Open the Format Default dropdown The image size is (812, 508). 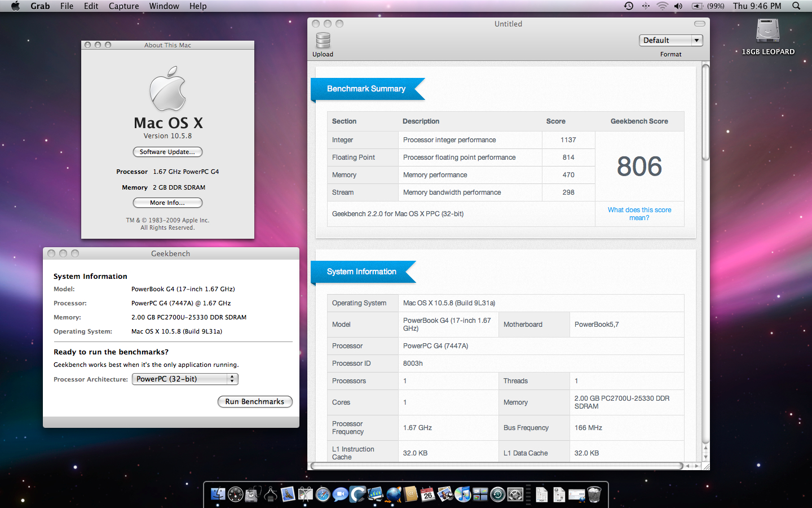670,40
